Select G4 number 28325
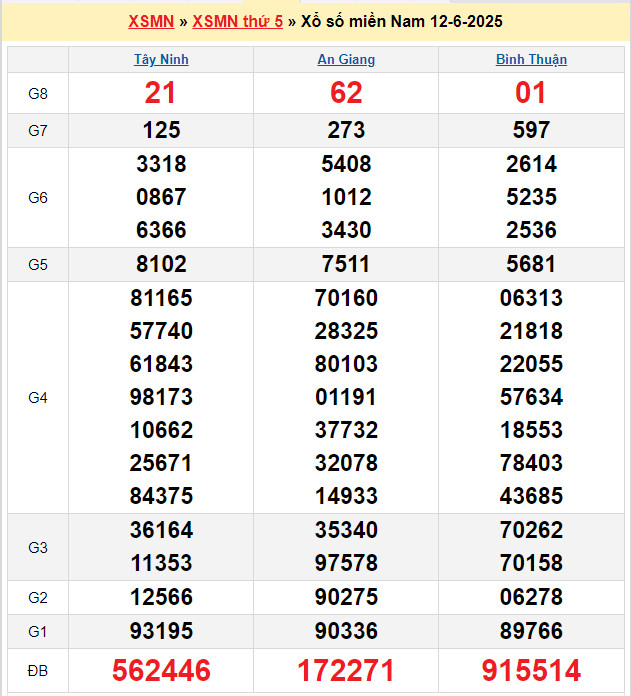This screenshot has height=696, width=631. pos(346,331)
